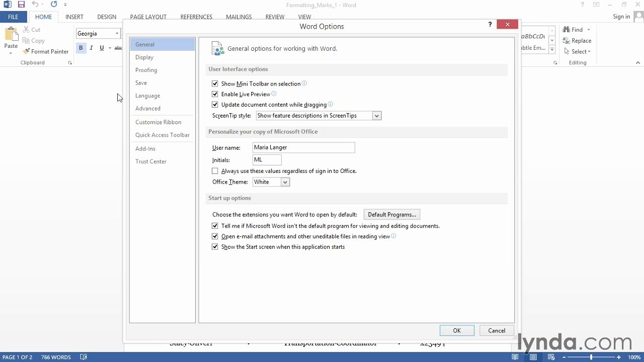The image size is (644, 362).
Task: Click the Paste clipboard icon
Action: (11, 34)
